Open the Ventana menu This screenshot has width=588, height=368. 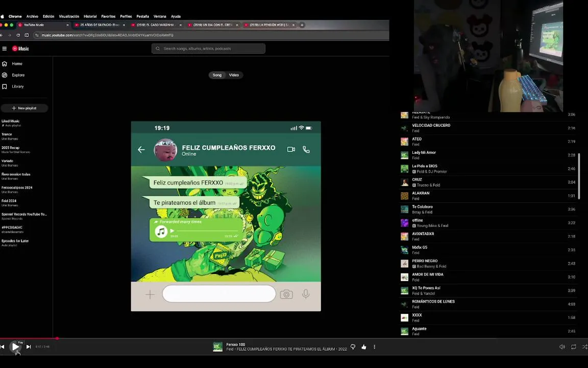(x=160, y=16)
